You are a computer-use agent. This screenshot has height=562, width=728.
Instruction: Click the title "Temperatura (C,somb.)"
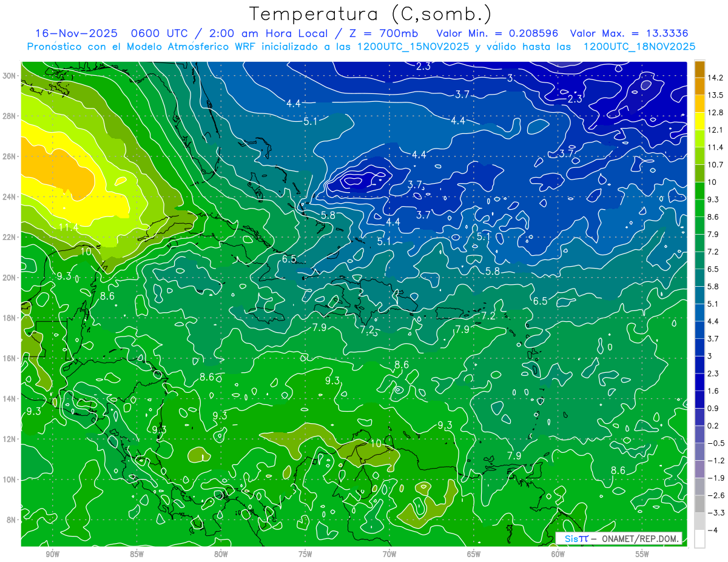click(x=371, y=13)
